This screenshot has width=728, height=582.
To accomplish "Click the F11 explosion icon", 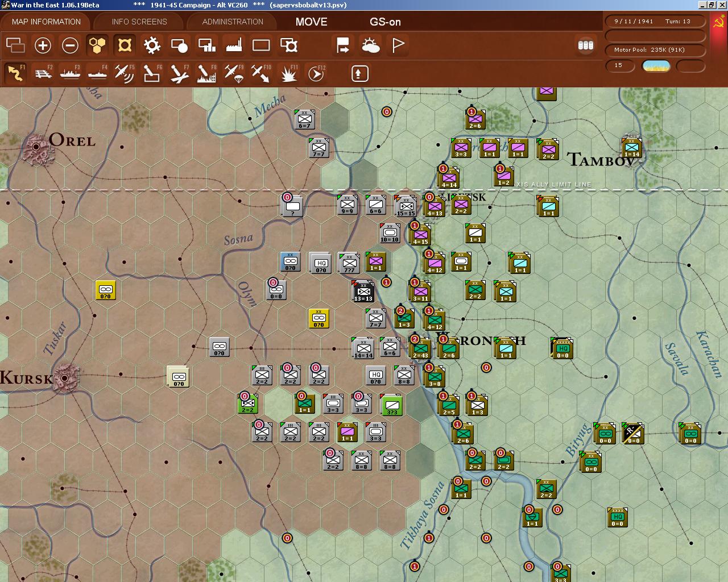I will [x=289, y=73].
